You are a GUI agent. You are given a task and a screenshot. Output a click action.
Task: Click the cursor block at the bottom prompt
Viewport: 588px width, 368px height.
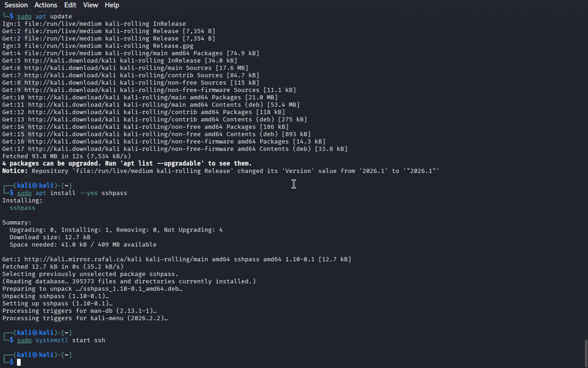19,362
